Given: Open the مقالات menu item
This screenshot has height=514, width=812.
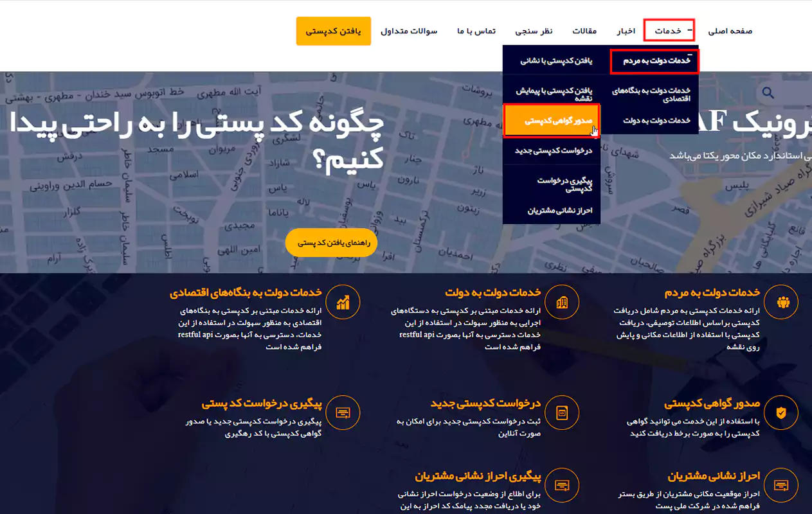Looking at the screenshot, I should tap(584, 31).
